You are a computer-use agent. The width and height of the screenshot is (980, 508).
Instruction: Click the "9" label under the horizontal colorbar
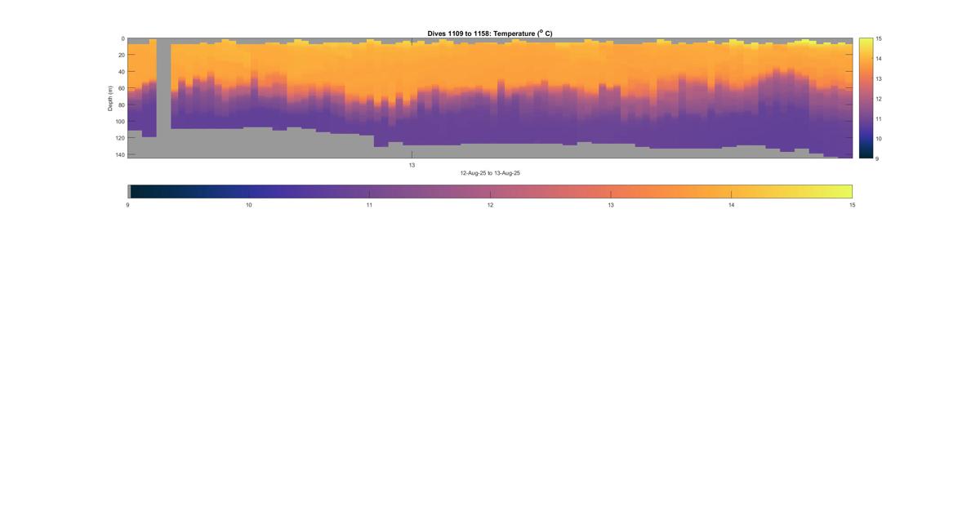(x=128, y=205)
